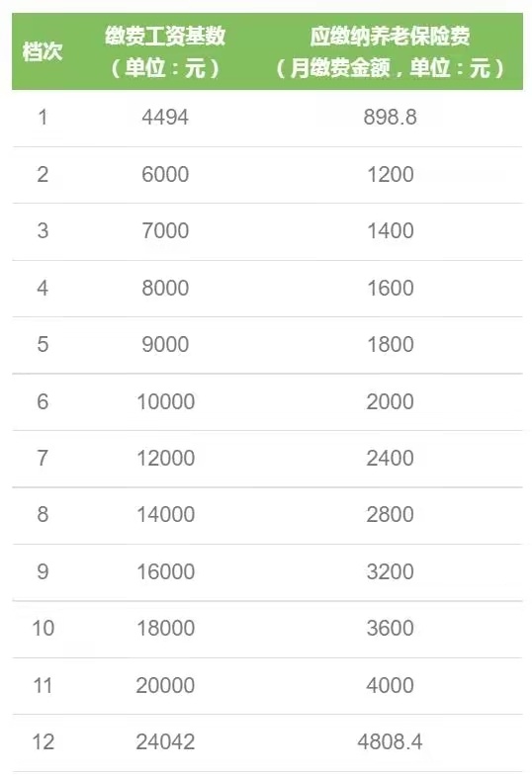Click the fee value 1200
The height and width of the screenshot is (777, 532).
click(391, 174)
